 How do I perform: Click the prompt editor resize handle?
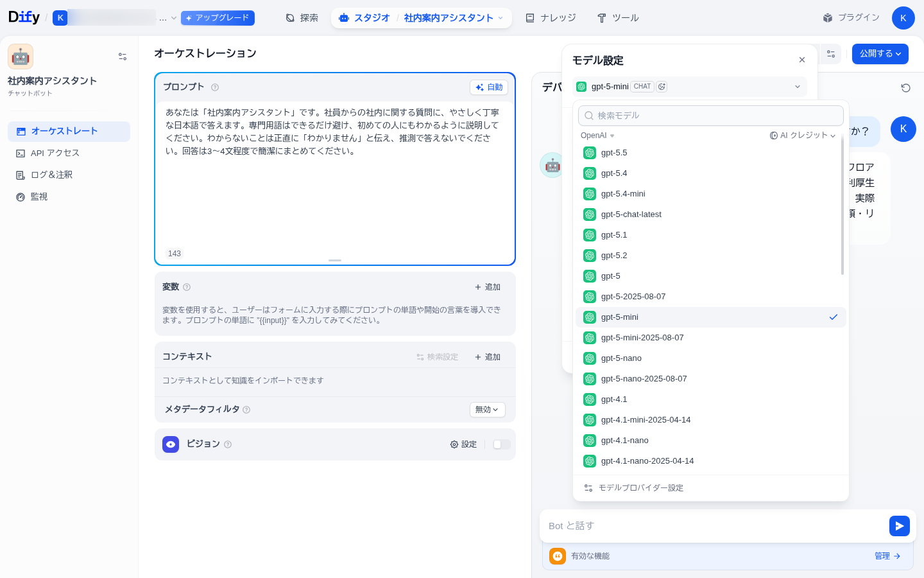[x=335, y=260]
